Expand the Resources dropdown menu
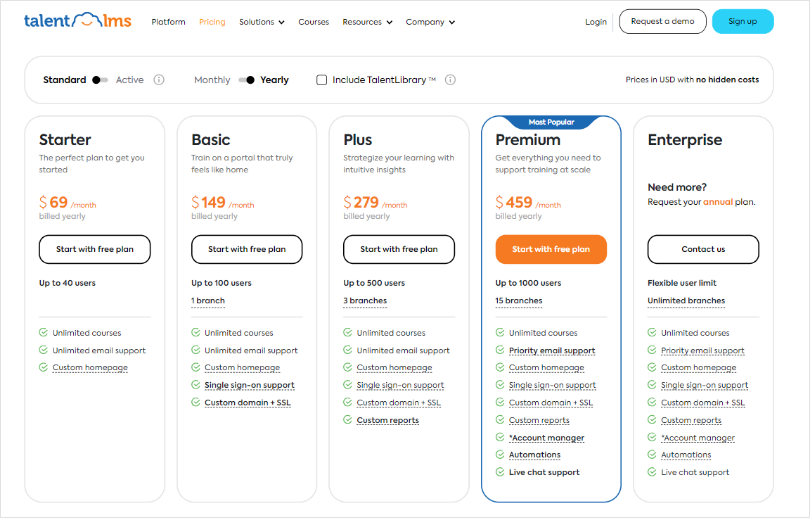 point(367,22)
